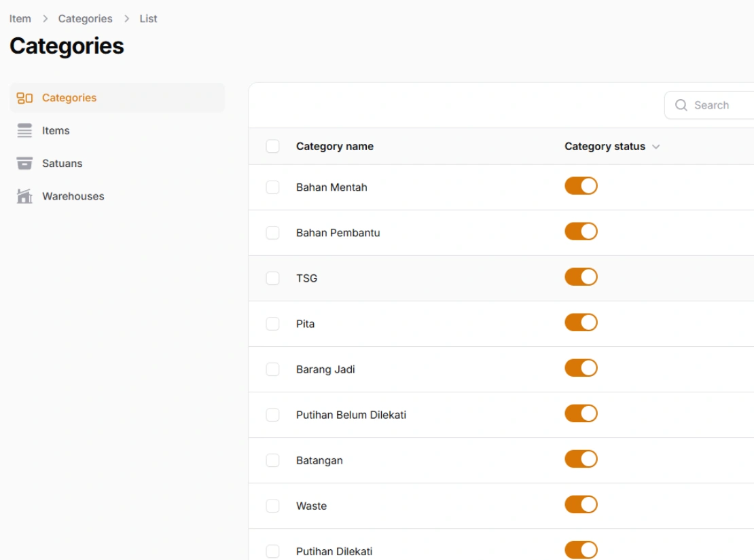This screenshot has height=560, width=754.
Task: Check the box next to Pita
Action: click(x=272, y=324)
